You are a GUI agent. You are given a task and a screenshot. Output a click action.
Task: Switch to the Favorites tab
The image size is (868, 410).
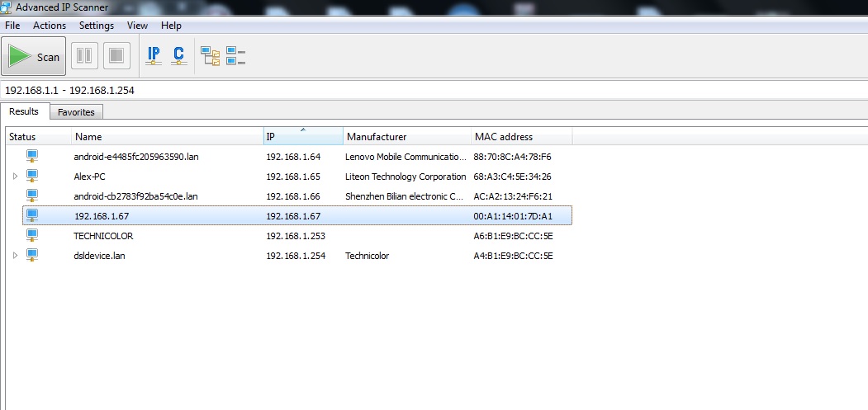(76, 112)
